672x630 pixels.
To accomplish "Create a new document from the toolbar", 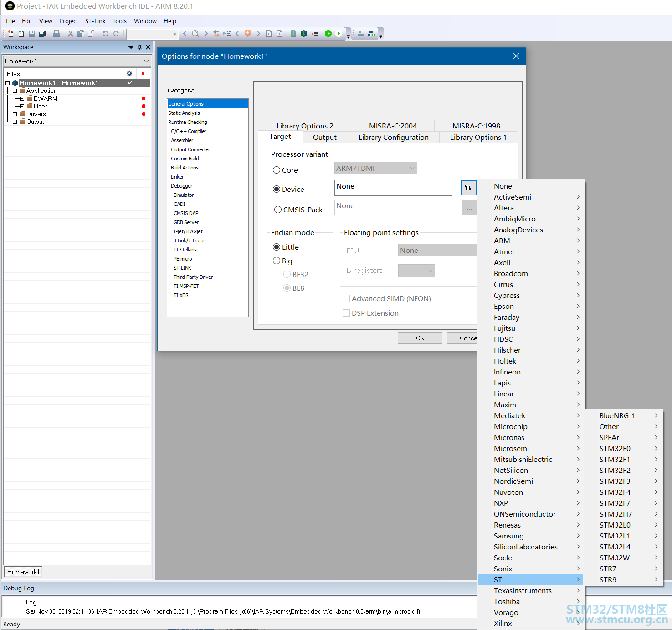I will (10, 34).
